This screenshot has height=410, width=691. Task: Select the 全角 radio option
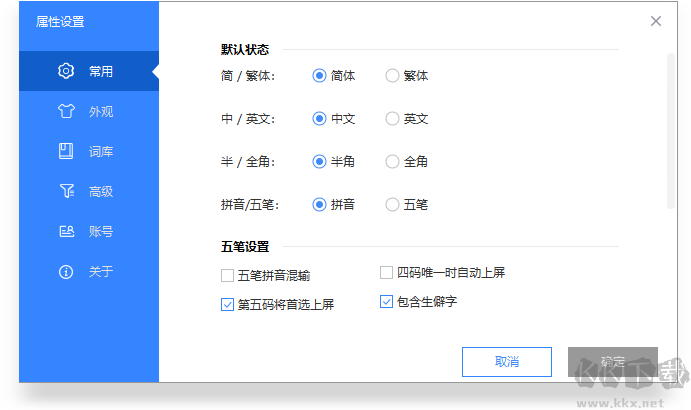point(392,162)
